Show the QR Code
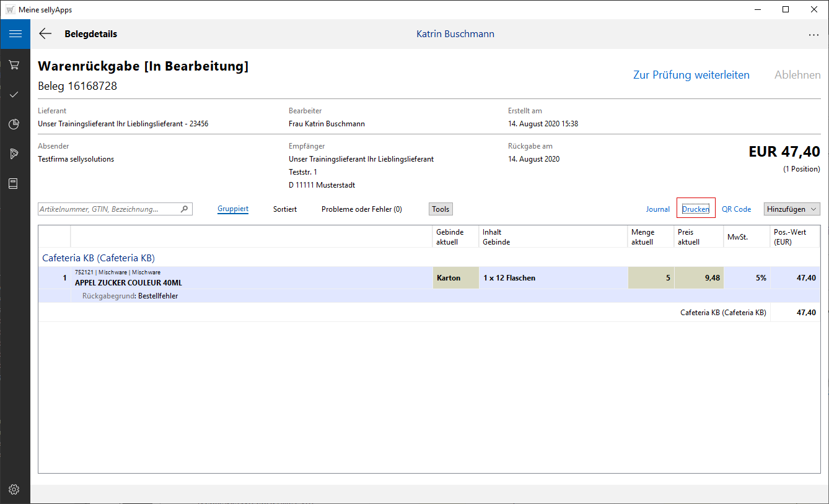Image resolution: width=829 pixels, height=504 pixels. pos(736,209)
